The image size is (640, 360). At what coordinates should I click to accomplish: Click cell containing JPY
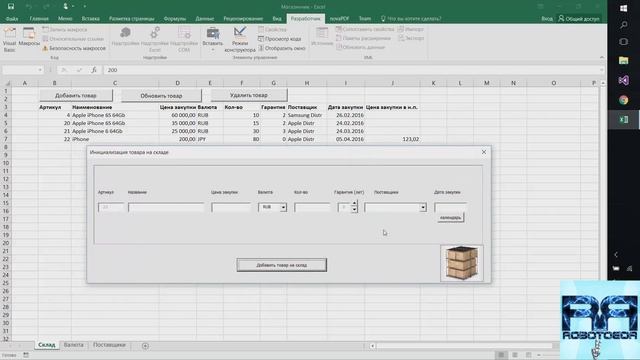[x=210, y=139]
